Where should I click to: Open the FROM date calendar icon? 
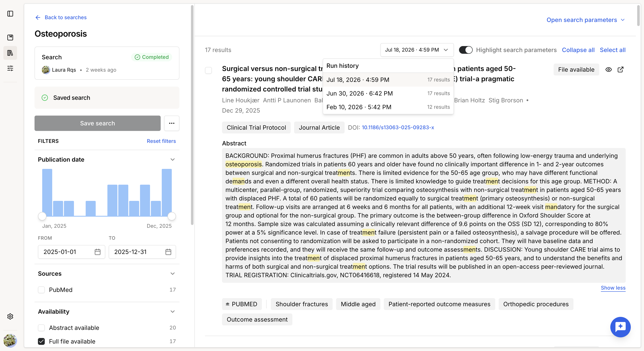98,252
